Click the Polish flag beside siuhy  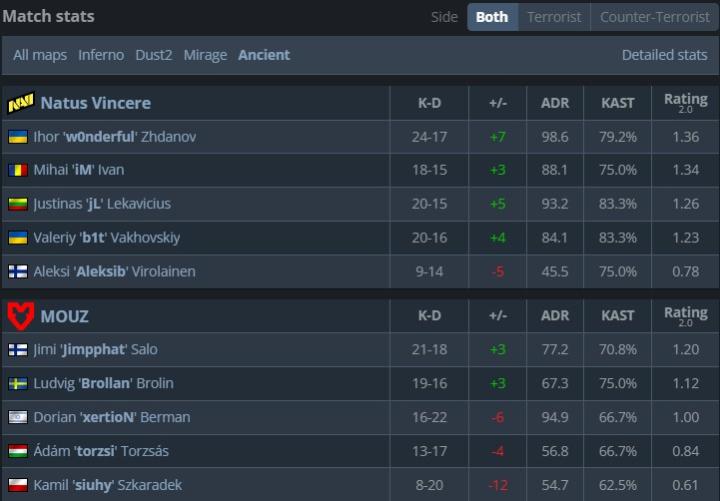(x=18, y=485)
